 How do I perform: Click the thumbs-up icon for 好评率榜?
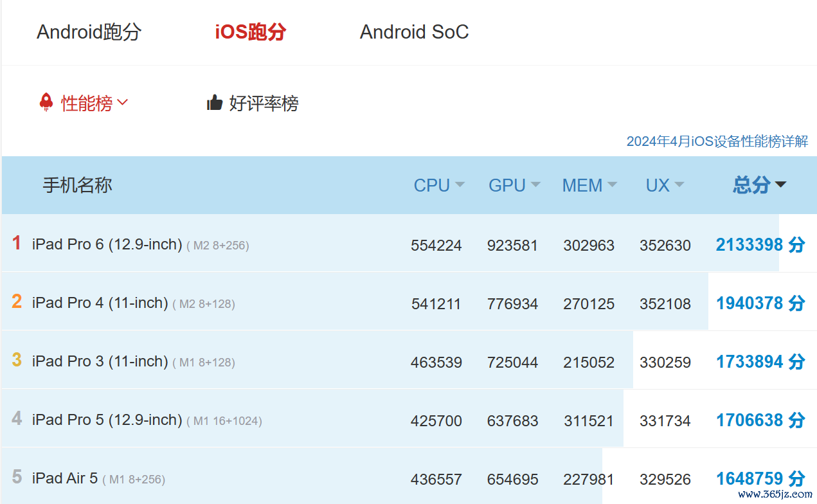pyautogui.click(x=215, y=102)
